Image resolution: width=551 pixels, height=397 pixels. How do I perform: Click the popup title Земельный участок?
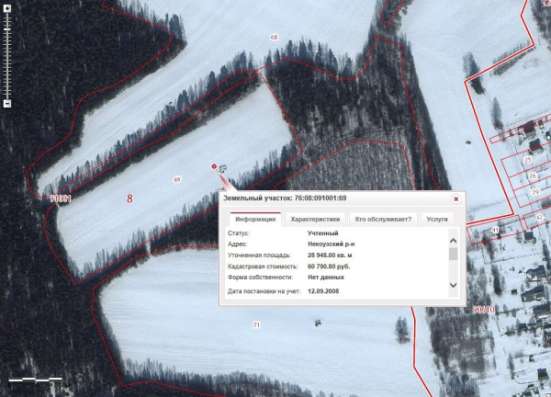click(x=285, y=198)
